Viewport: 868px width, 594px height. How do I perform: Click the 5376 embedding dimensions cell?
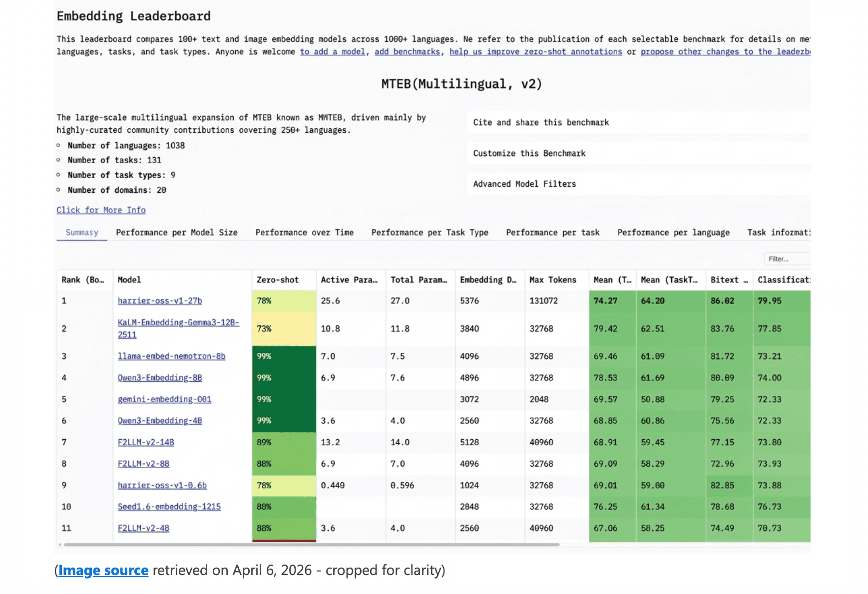tap(490, 301)
